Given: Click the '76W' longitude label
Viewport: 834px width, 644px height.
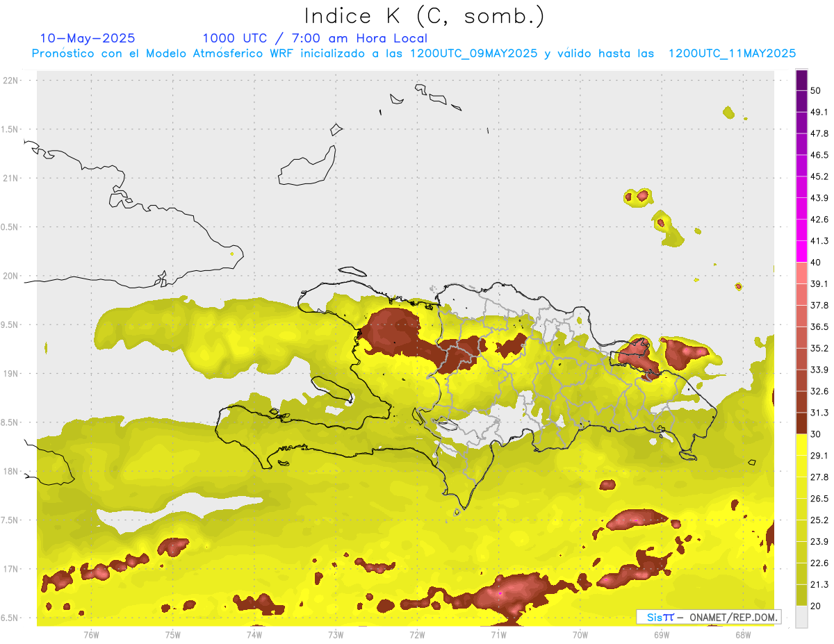Looking at the screenshot, I should tap(91, 634).
